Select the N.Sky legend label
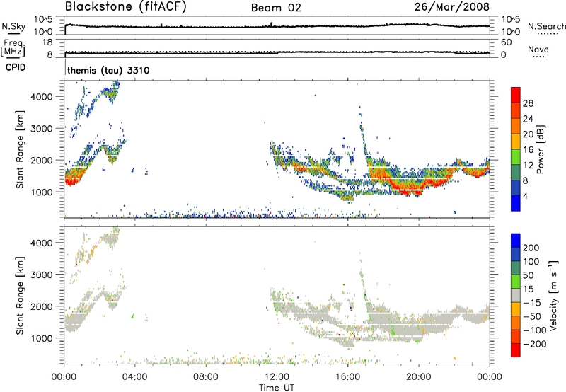The width and height of the screenshot is (566, 392). tap(13, 26)
